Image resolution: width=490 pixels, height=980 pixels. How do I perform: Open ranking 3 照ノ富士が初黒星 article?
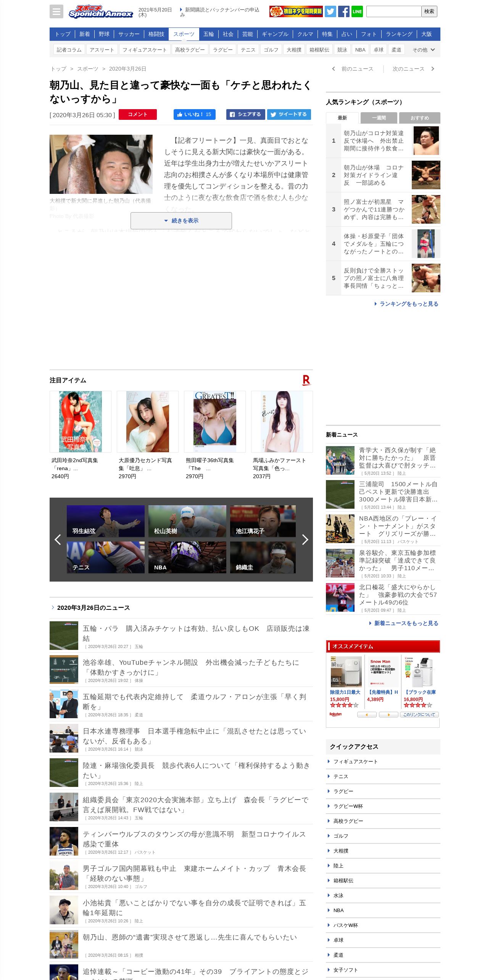click(383, 210)
